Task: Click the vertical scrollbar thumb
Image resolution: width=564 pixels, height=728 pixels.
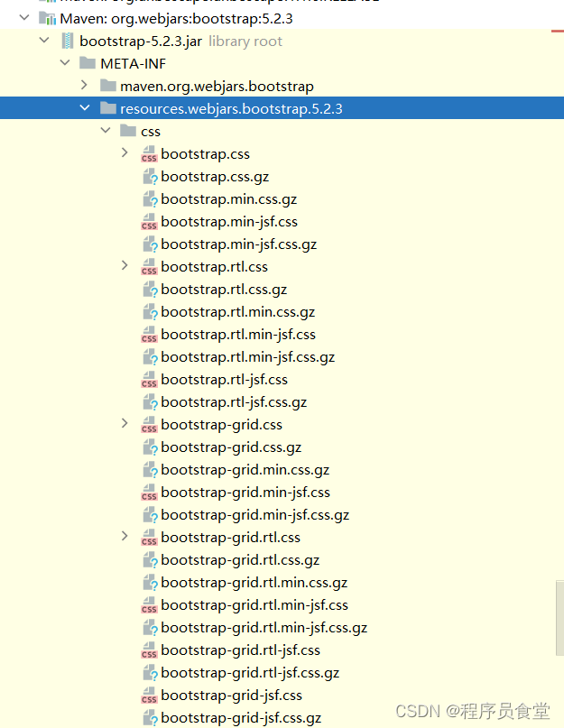Action: [x=559, y=618]
